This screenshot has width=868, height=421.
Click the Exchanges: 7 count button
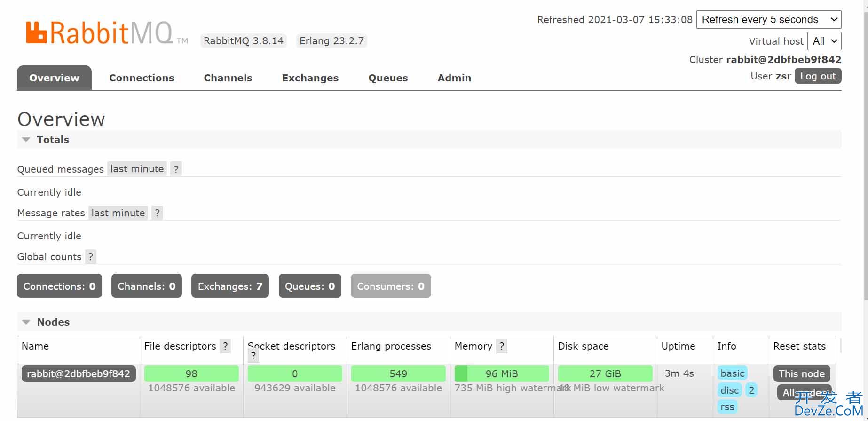pyautogui.click(x=230, y=286)
